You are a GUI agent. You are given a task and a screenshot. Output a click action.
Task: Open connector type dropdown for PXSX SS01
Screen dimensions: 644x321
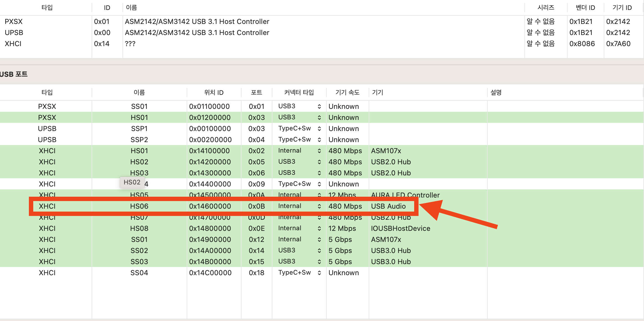coord(299,106)
